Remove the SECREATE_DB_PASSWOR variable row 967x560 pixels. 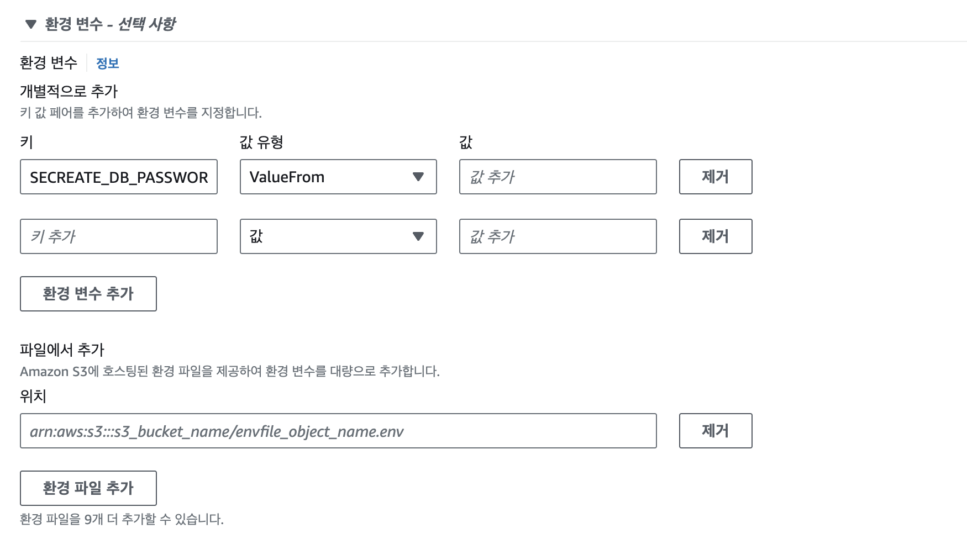tap(715, 177)
